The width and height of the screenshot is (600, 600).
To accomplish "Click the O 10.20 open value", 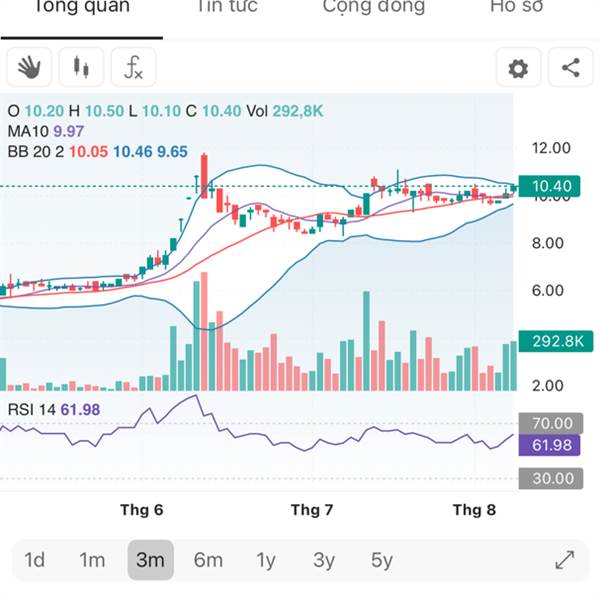I will [36, 111].
